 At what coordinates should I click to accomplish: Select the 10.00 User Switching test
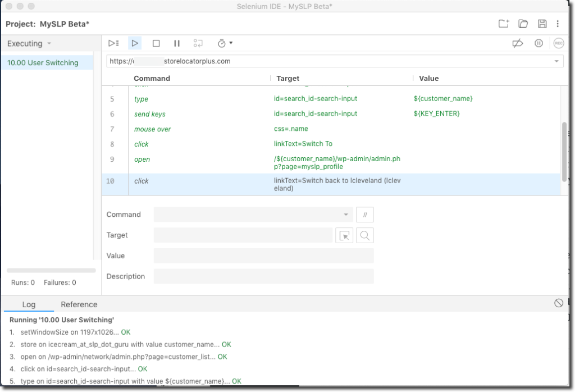pos(43,63)
